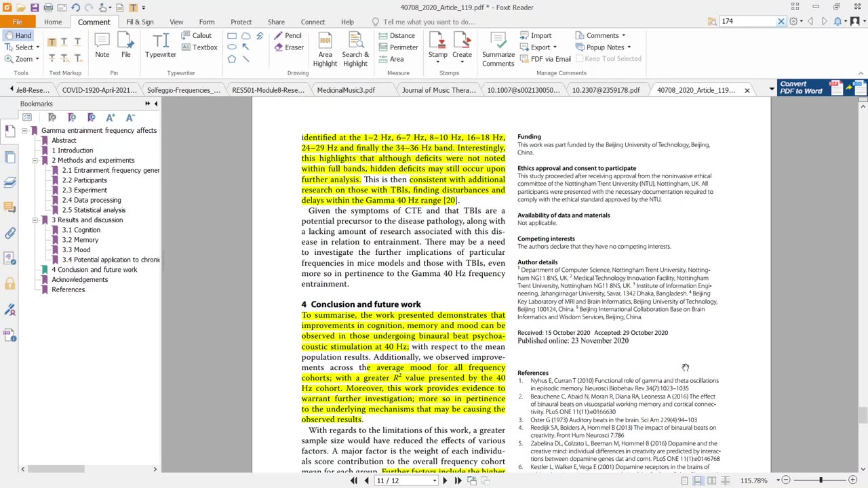This screenshot has height=488, width=868.
Task: Pick the cloud drawing shape
Action: point(245,35)
